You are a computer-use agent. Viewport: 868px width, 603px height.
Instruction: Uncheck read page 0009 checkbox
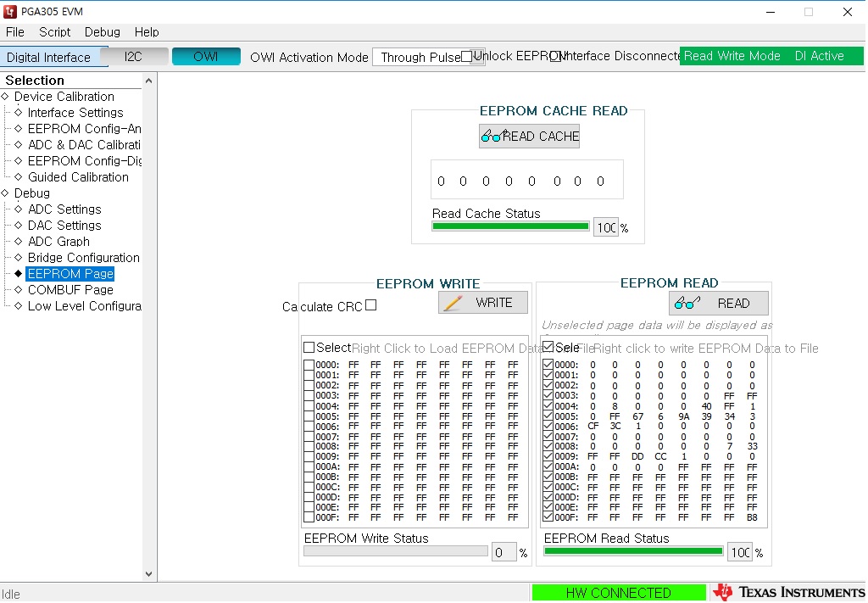coord(548,456)
